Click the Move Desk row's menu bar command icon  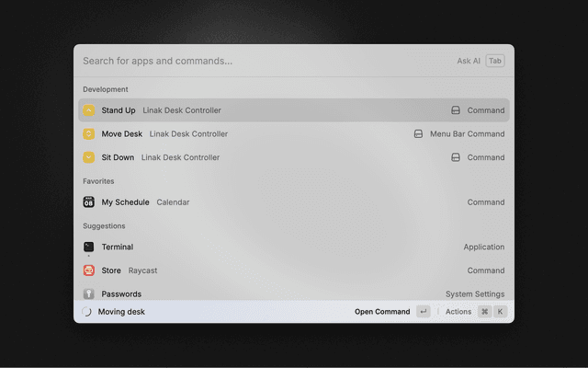418,133
